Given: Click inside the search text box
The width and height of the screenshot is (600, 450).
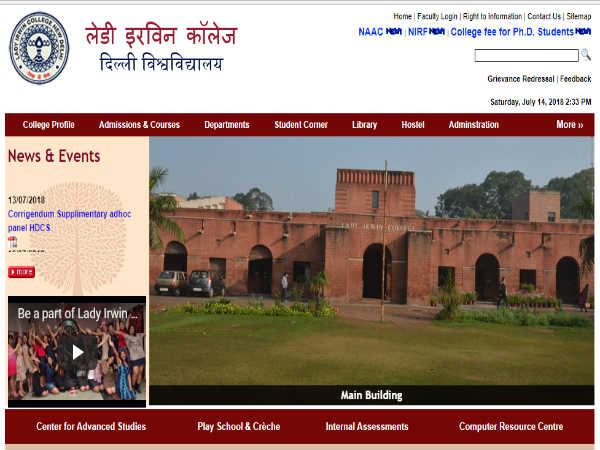Looking at the screenshot, I should pos(525,56).
